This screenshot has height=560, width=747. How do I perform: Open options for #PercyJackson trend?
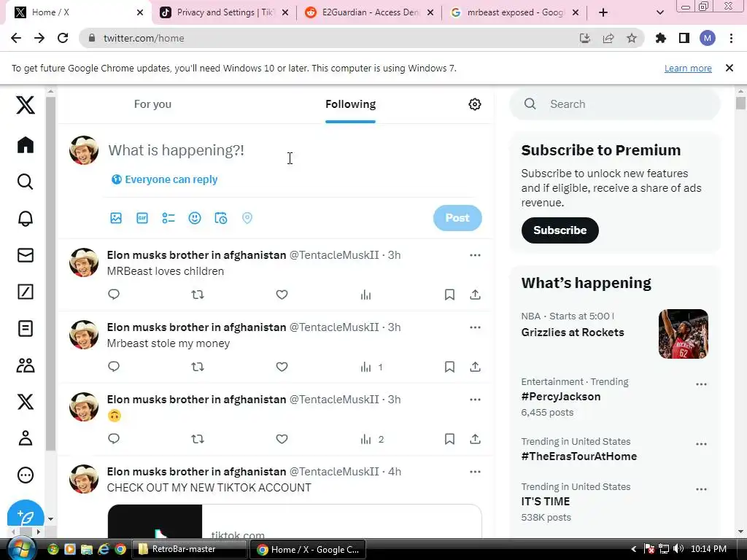coord(701,384)
